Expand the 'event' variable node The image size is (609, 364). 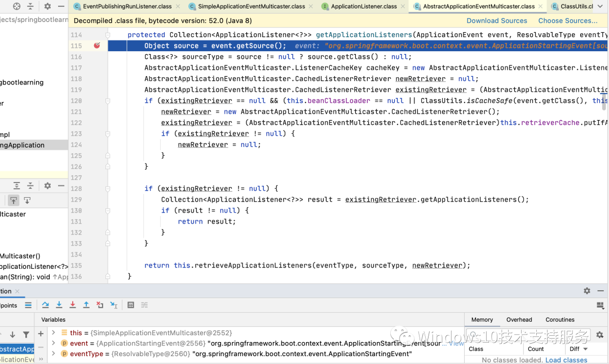[x=54, y=343]
